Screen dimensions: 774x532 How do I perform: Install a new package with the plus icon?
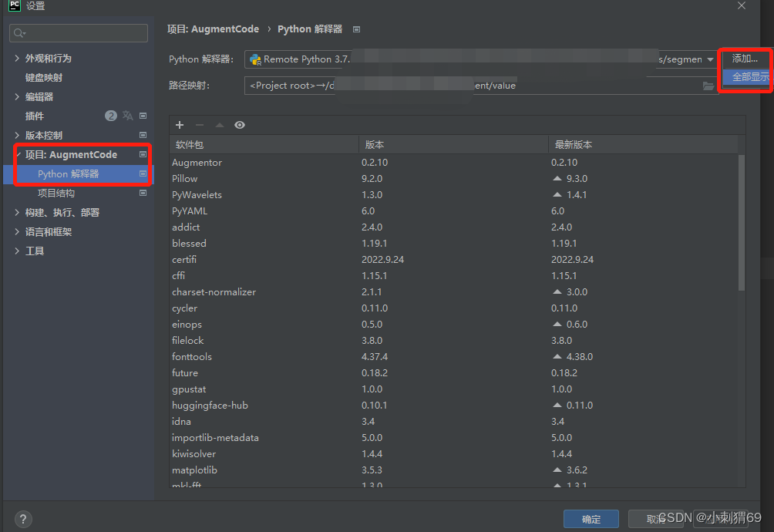click(x=180, y=124)
